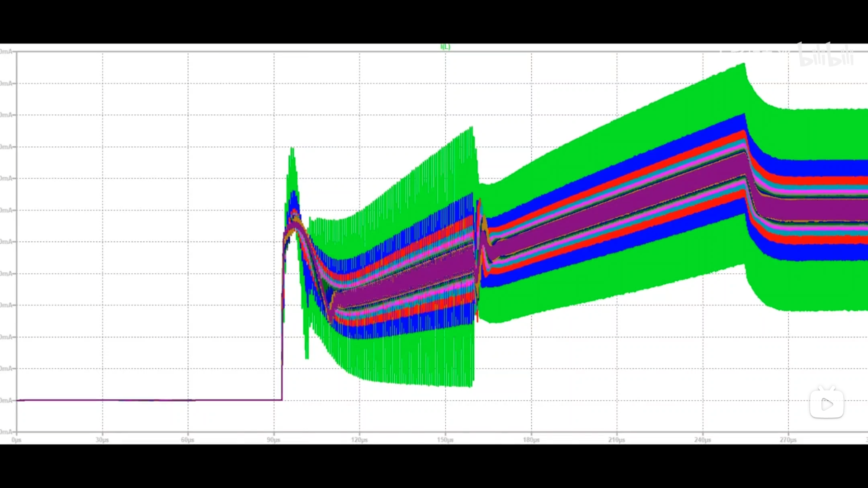The image size is (868, 488).
Task: Click the 90µs time axis label
Action: [x=274, y=440]
